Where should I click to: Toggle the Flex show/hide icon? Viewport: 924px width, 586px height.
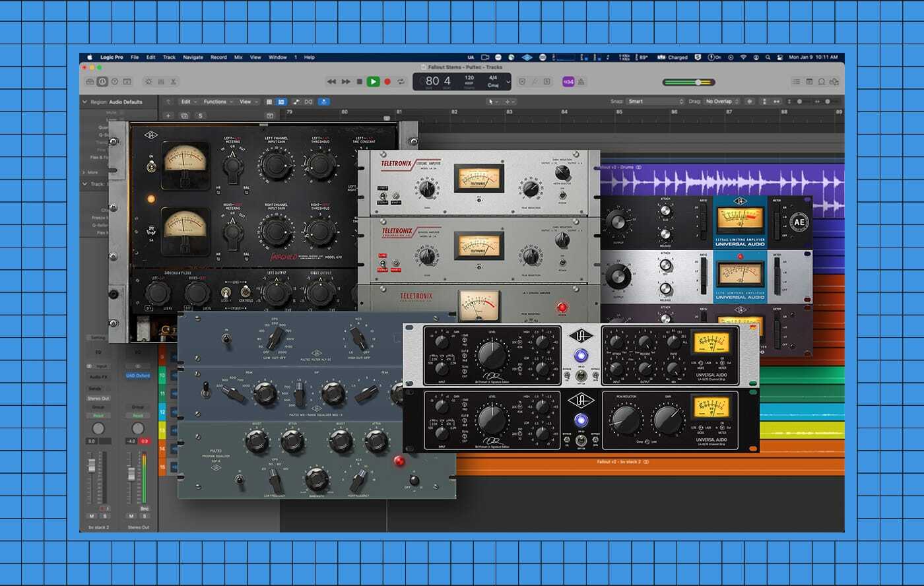tap(308, 102)
